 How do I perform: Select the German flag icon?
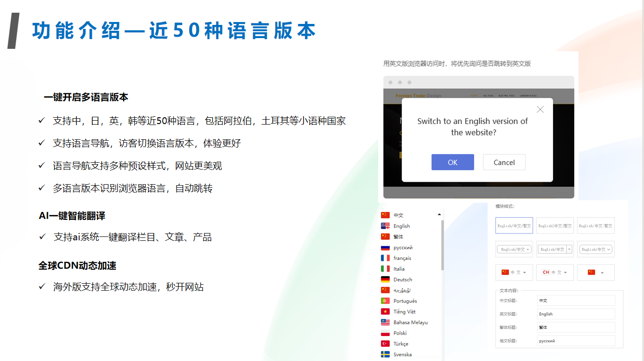tap(385, 280)
